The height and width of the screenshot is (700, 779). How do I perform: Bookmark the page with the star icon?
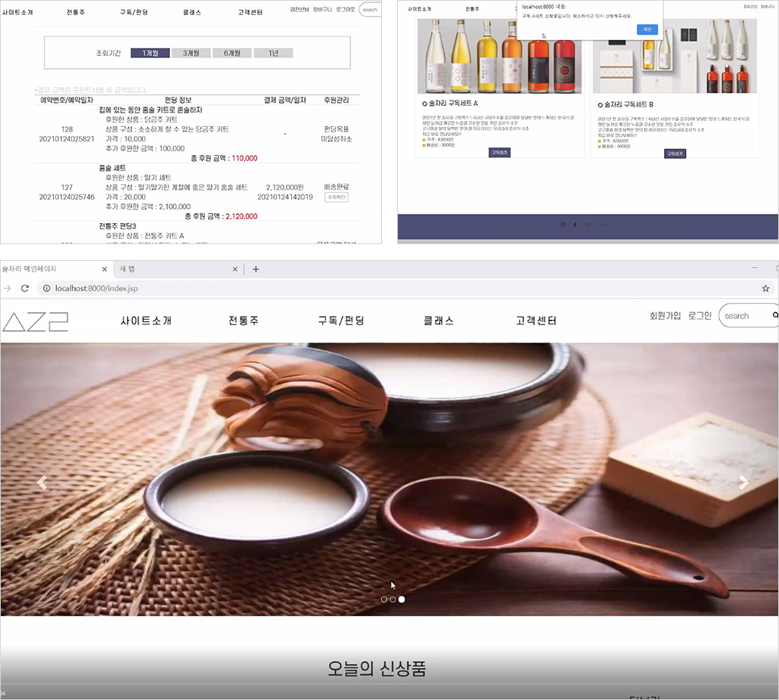click(x=765, y=289)
